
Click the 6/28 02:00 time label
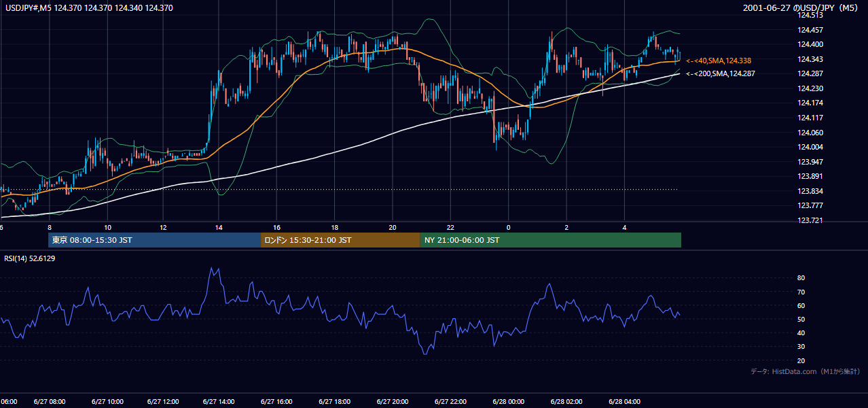(x=566, y=402)
